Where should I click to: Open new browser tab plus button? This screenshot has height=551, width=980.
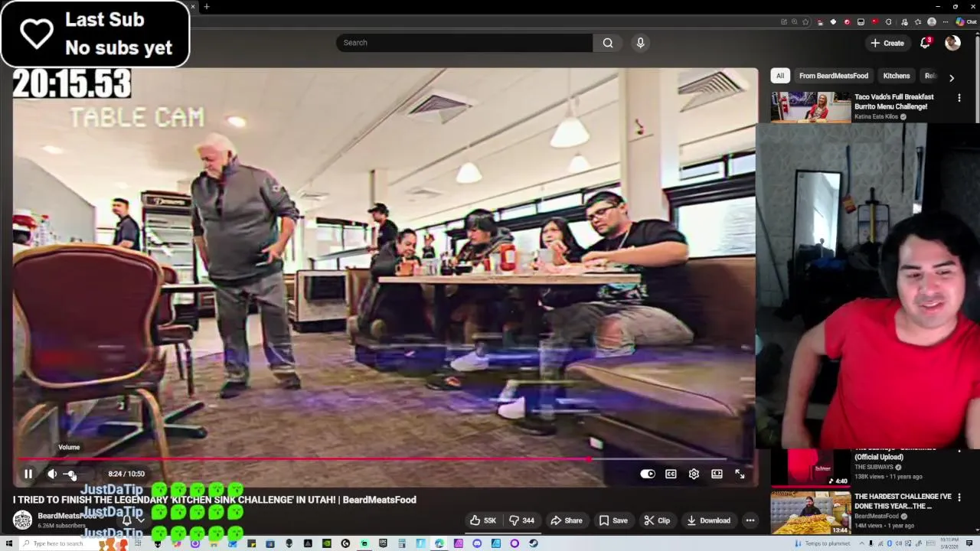(x=206, y=7)
